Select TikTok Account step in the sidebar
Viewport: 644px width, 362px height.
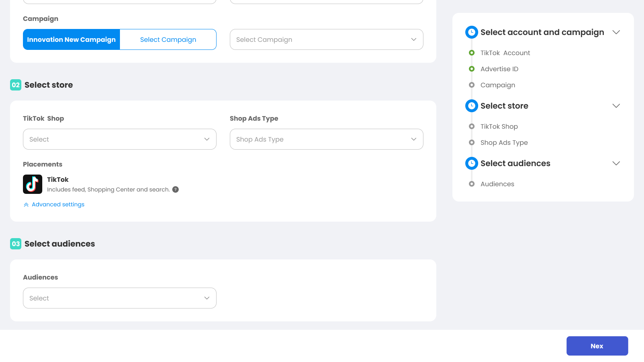(x=505, y=53)
